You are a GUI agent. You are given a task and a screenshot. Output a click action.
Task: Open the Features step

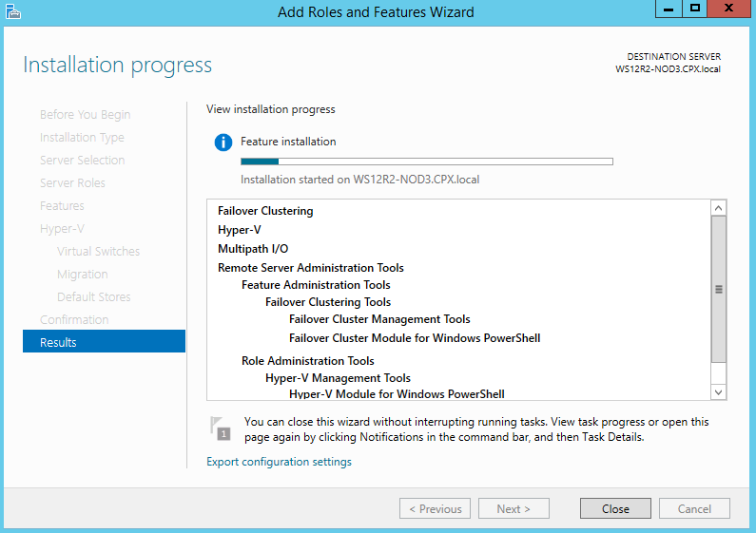(62, 206)
